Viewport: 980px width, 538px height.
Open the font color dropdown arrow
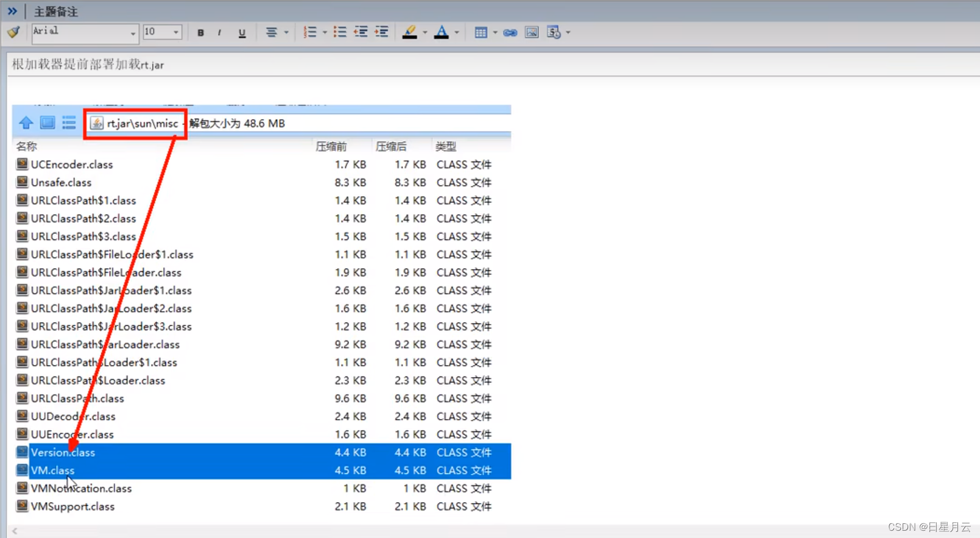click(x=457, y=33)
